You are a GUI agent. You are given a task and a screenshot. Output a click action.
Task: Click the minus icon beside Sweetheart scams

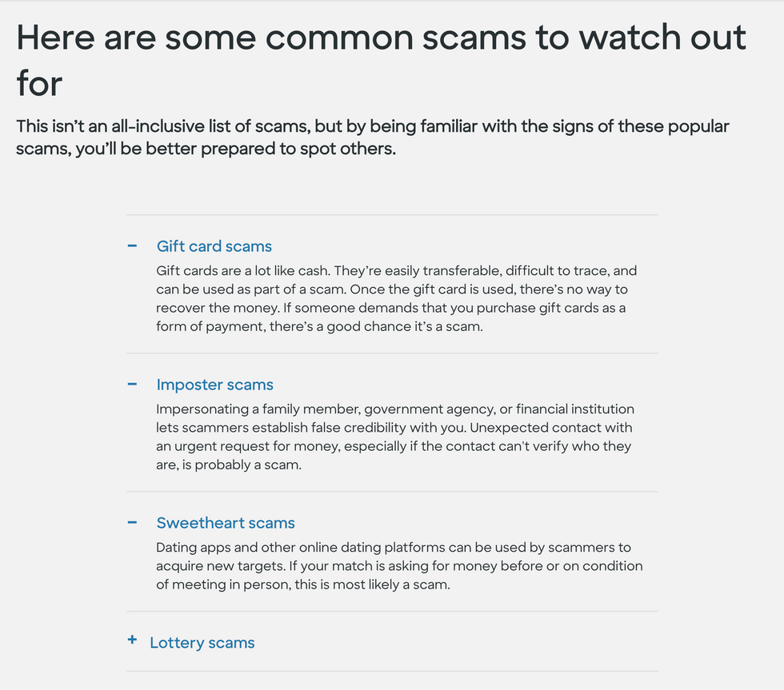point(132,523)
